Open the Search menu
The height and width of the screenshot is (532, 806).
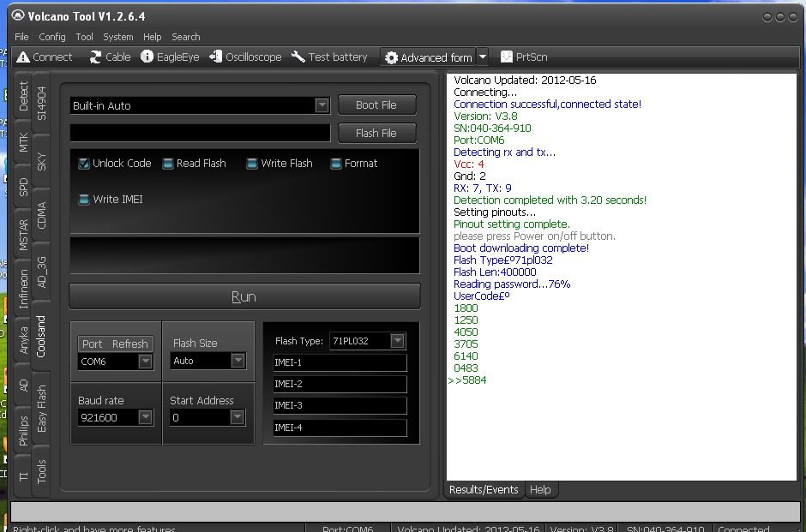pos(186,37)
